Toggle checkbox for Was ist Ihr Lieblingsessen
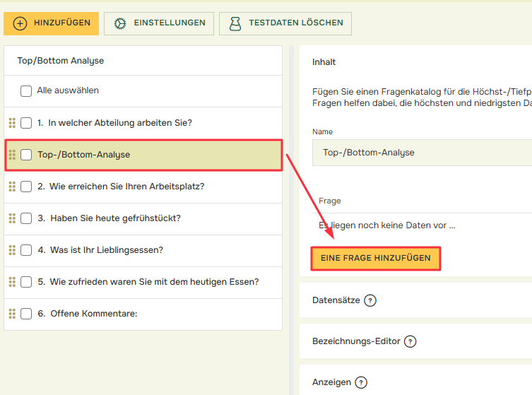The width and height of the screenshot is (532, 395). click(26, 250)
